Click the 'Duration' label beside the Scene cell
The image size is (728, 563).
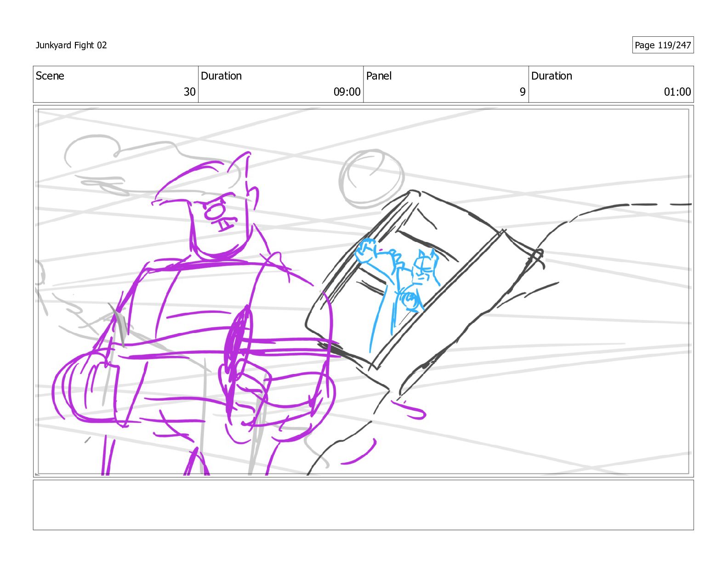click(221, 76)
